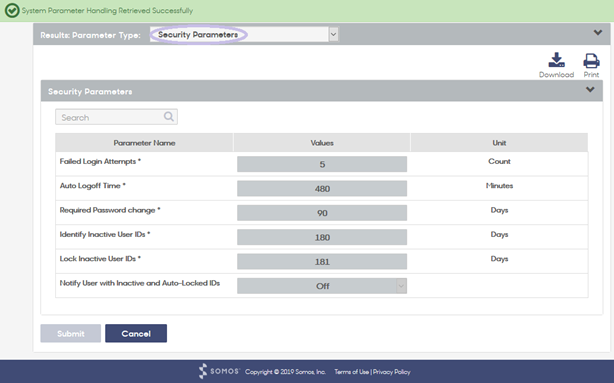This screenshot has width=614, height=383.
Task: Collapse the Security Parameters section chevron
Action: (590, 90)
